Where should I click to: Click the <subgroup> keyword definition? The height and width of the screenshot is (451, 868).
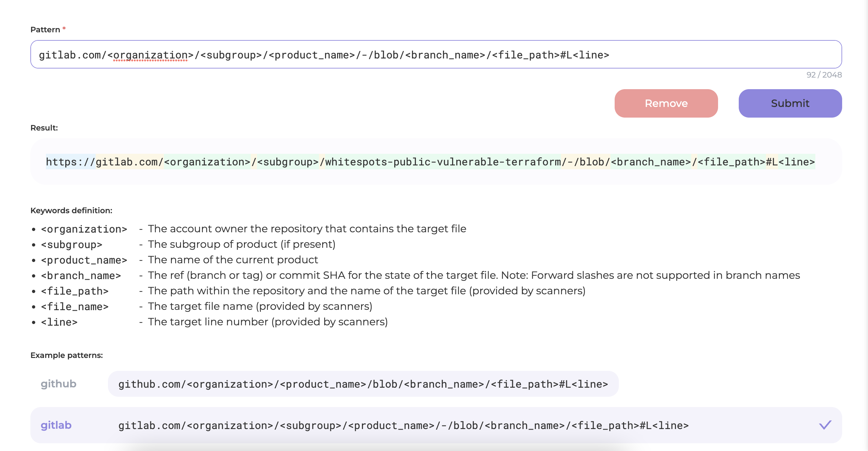(x=71, y=245)
